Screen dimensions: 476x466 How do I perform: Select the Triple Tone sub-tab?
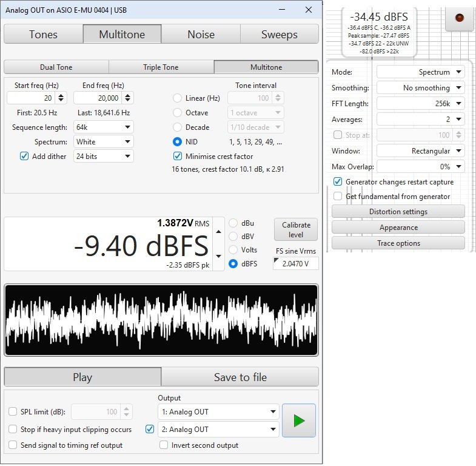click(161, 67)
